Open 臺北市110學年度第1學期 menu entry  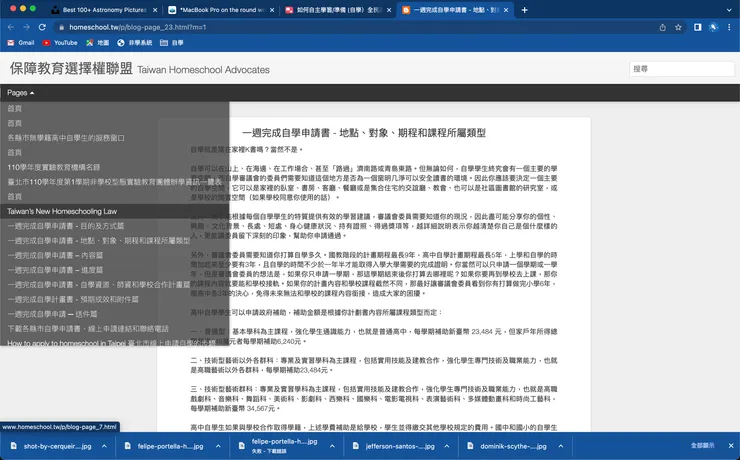tap(114, 182)
